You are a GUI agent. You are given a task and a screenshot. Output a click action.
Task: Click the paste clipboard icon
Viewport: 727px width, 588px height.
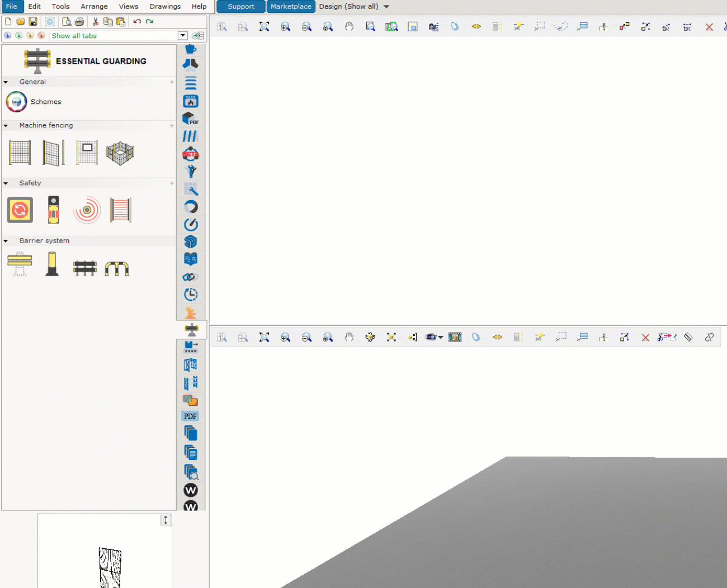coord(120,21)
